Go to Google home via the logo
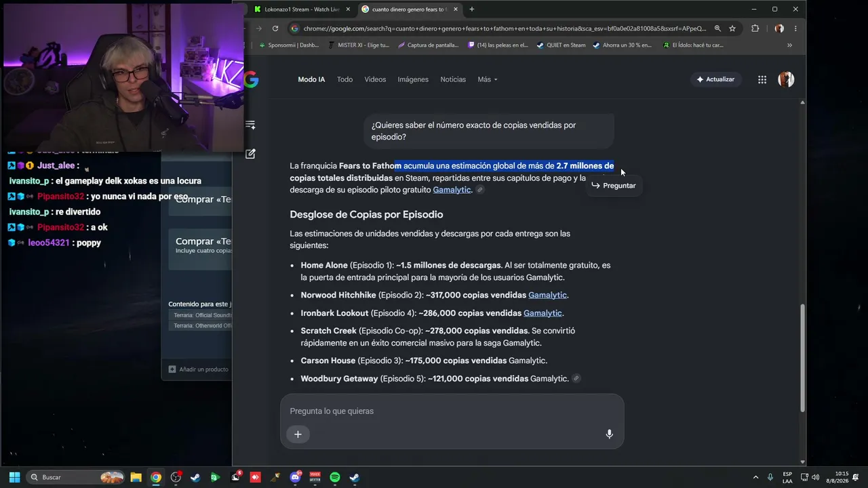Image resolution: width=868 pixels, height=488 pixels. tap(252, 79)
